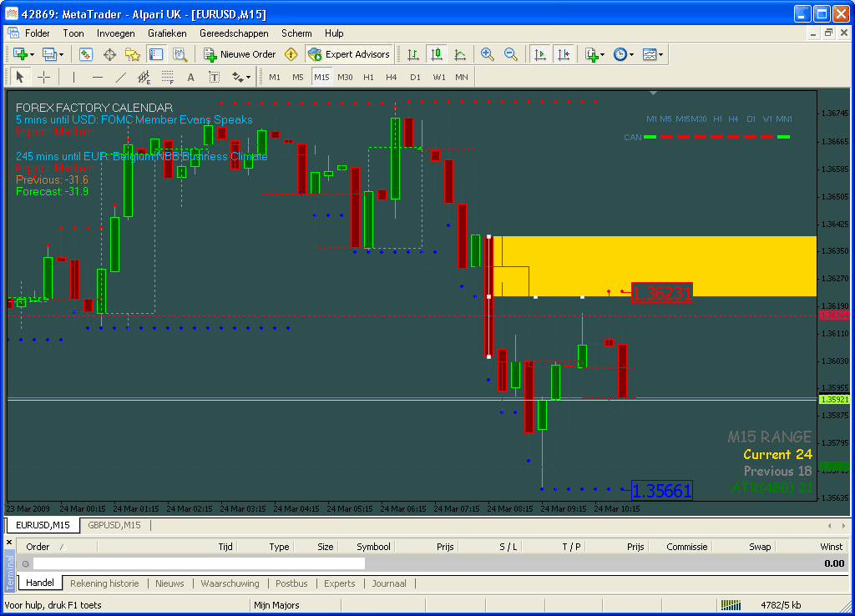
Task: Open Navigator with folder-star icon
Action: [x=133, y=54]
